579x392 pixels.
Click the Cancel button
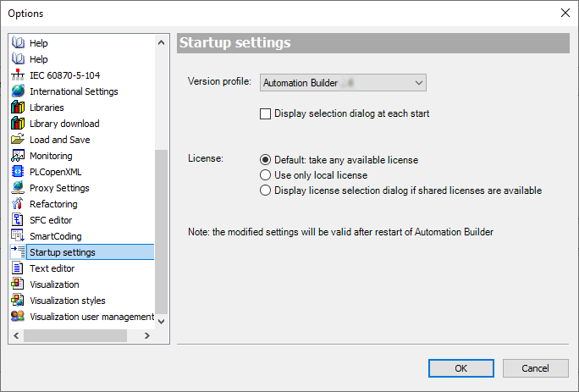[536, 368]
